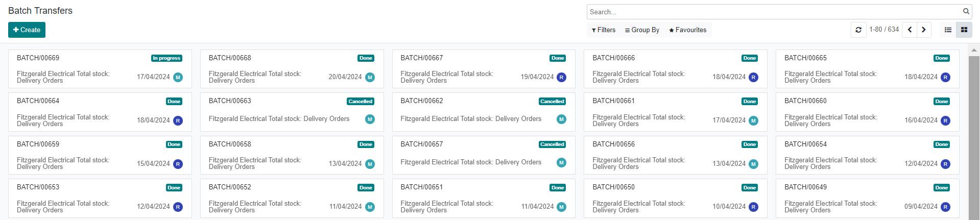Image resolution: width=980 pixels, height=220 pixels.
Task: Click avatar on BATCH/00663 card
Action: click(370, 119)
